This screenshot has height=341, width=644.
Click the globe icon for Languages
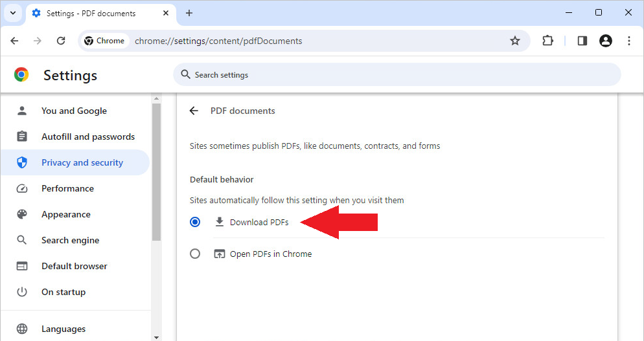coord(22,329)
